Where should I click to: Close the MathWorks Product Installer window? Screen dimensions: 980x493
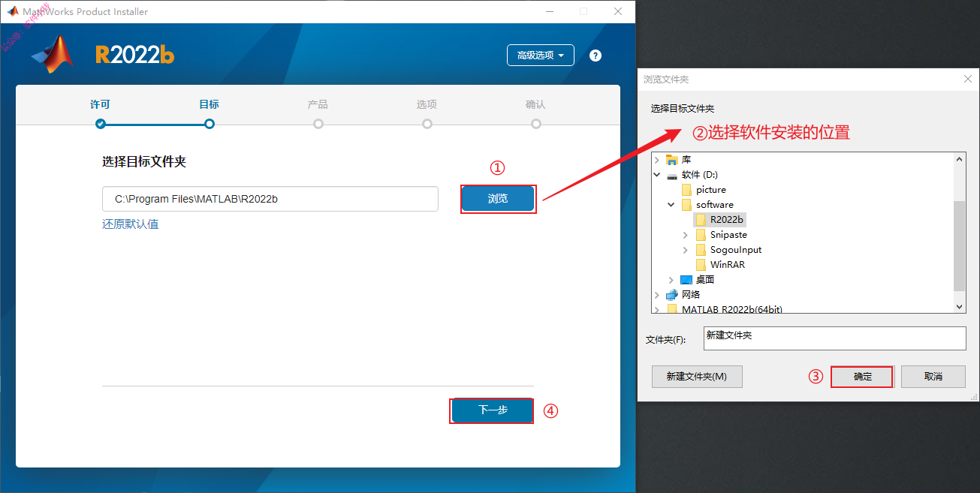618,11
